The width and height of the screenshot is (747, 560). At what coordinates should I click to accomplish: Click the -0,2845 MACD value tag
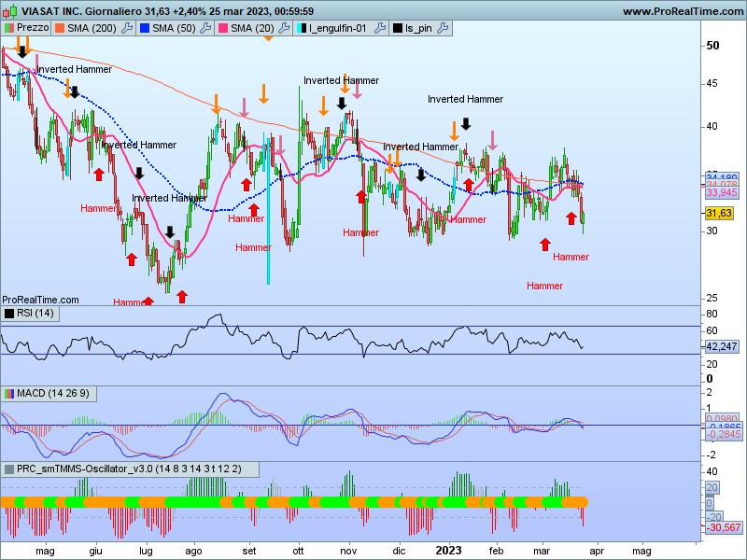point(723,434)
